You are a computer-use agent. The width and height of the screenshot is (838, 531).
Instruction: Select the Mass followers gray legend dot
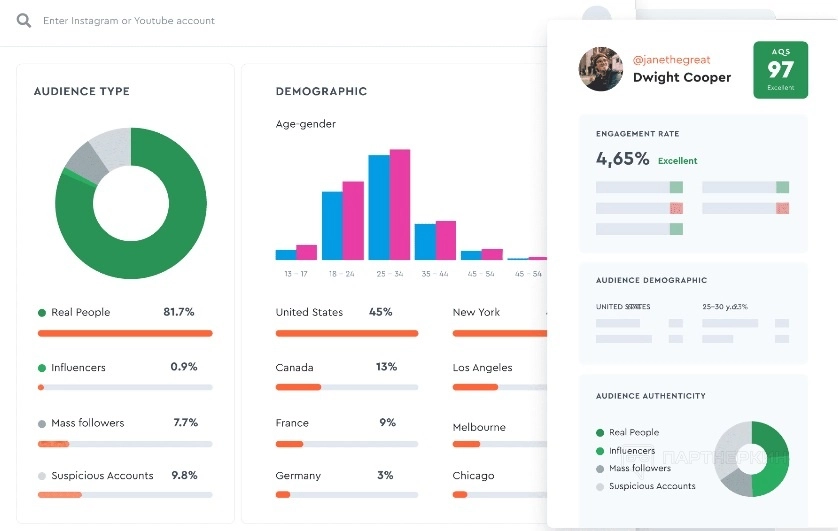[x=42, y=424]
